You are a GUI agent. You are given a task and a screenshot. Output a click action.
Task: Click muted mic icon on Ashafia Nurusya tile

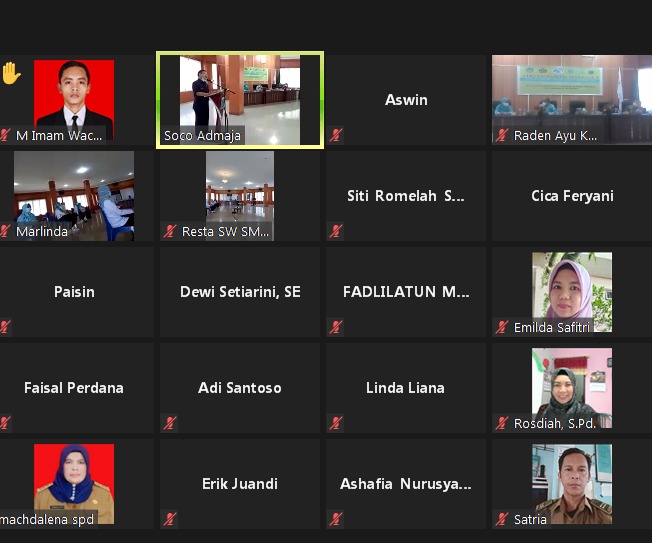pyautogui.click(x=336, y=519)
